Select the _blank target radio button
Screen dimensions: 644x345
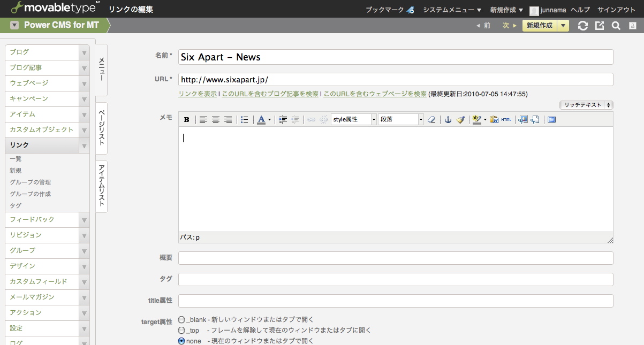coord(181,319)
